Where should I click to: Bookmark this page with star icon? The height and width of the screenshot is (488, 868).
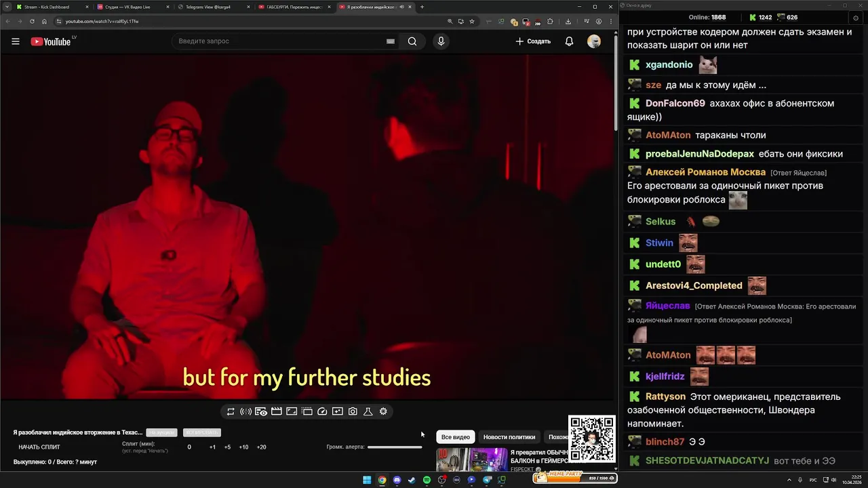point(472,21)
